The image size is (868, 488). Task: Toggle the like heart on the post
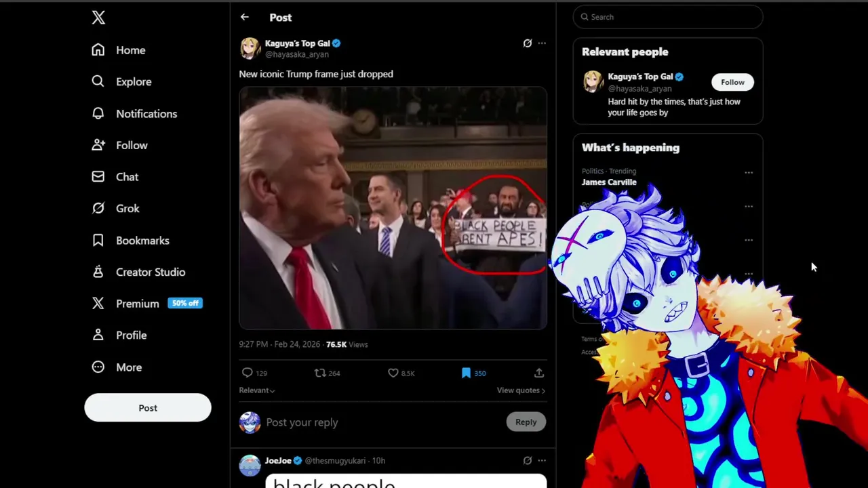(x=393, y=373)
